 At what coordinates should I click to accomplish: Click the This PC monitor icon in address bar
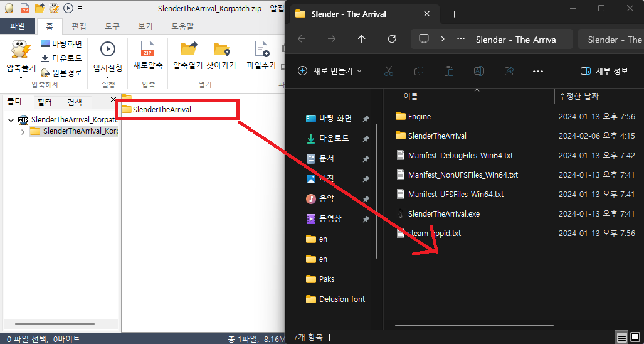click(424, 39)
